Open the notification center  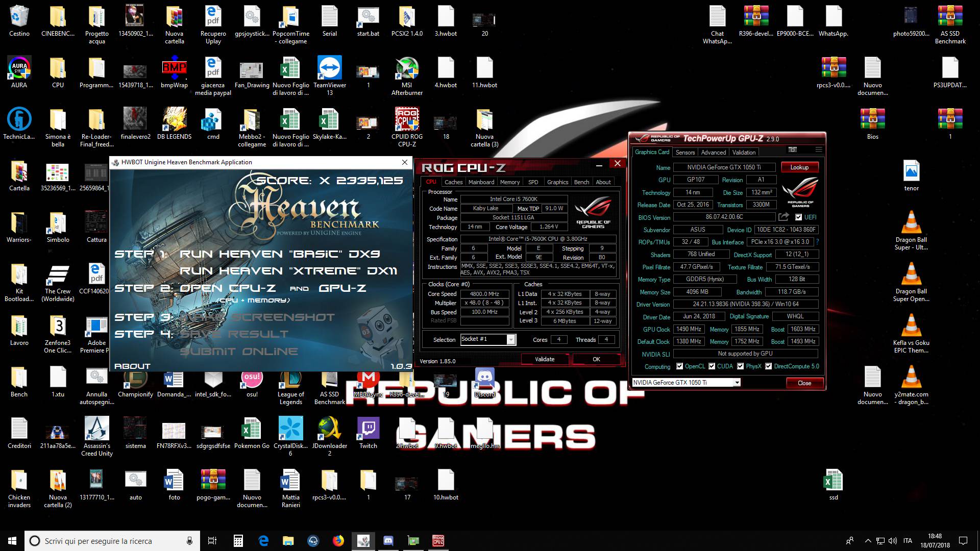click(963, 541)
